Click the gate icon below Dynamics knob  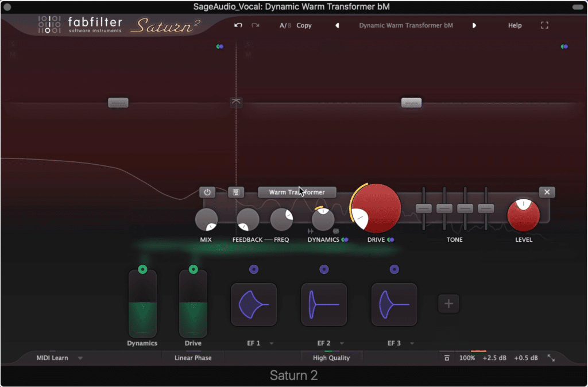[311, 231]
